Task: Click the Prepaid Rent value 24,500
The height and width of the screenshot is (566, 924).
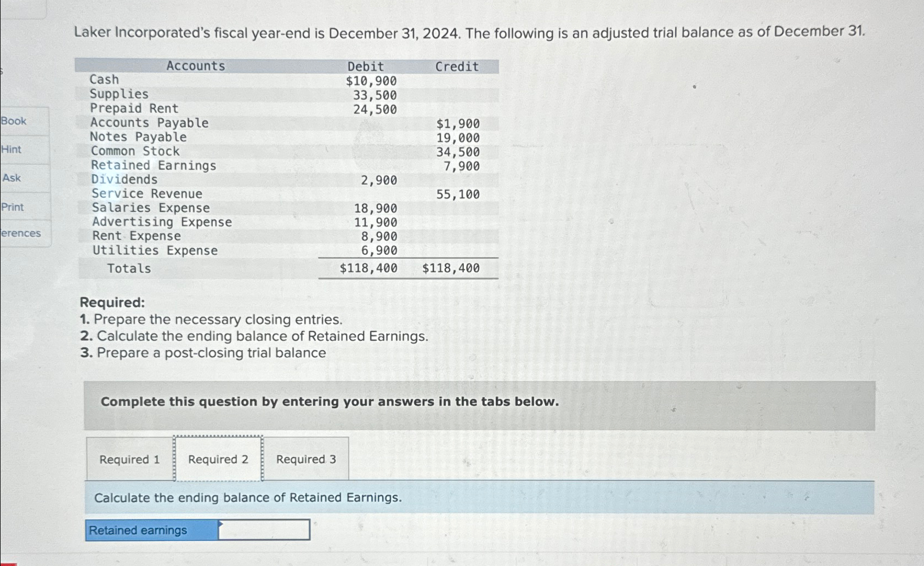Action: [x=375, y=110]
